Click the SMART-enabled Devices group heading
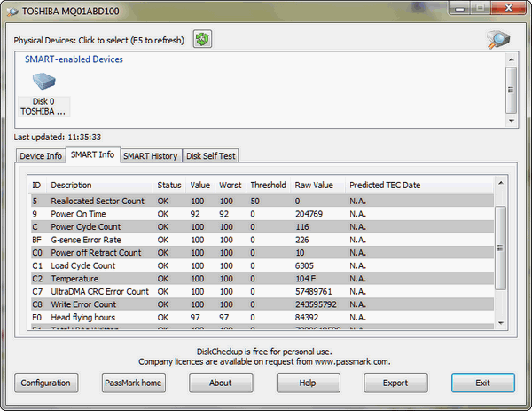 point(74,59)
